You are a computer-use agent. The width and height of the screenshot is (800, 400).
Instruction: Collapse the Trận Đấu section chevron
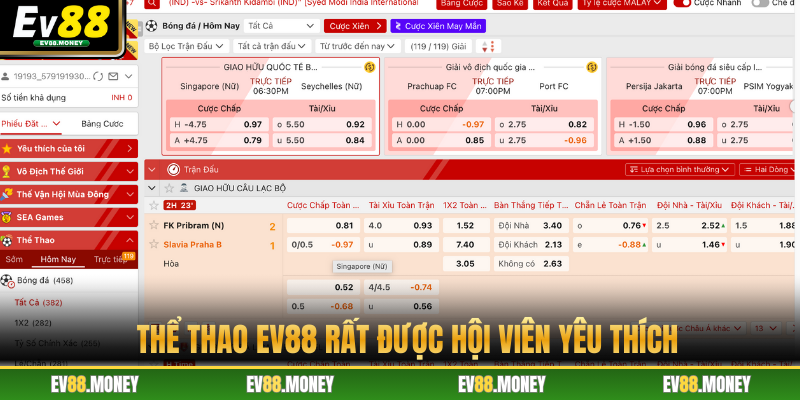click(152, 169)
